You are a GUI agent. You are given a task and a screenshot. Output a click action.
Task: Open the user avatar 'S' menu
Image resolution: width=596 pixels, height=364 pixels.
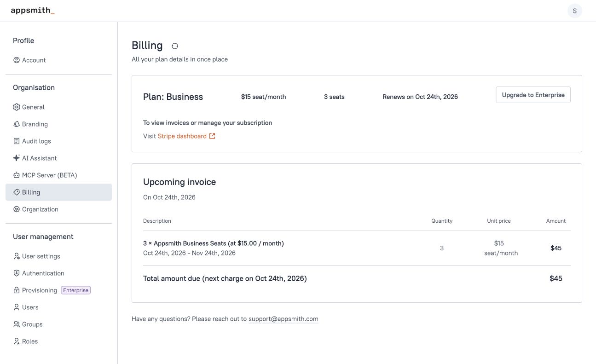pyautogui.click(x=574, y=11)
